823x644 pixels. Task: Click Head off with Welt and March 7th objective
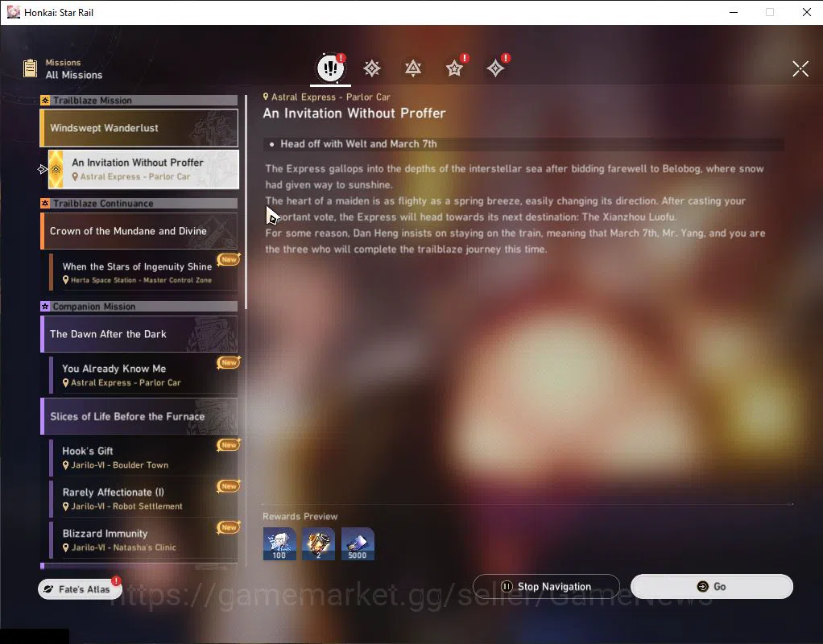358,144
